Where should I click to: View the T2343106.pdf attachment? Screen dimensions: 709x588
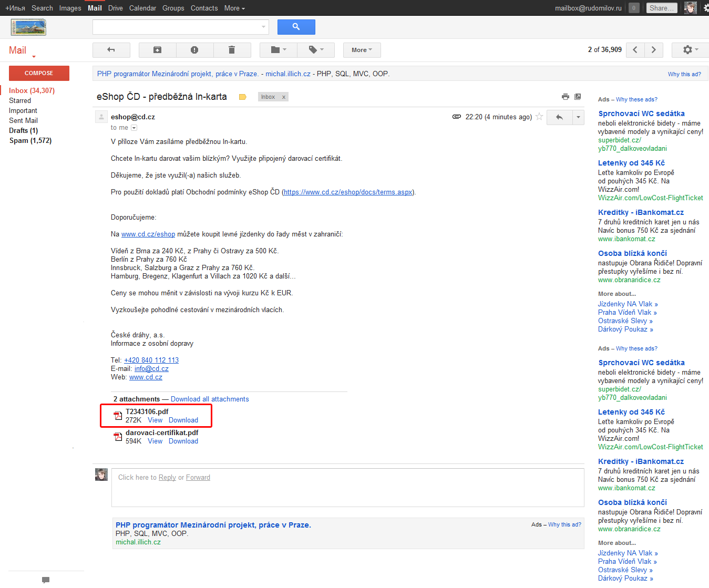(x=155, y=420)
